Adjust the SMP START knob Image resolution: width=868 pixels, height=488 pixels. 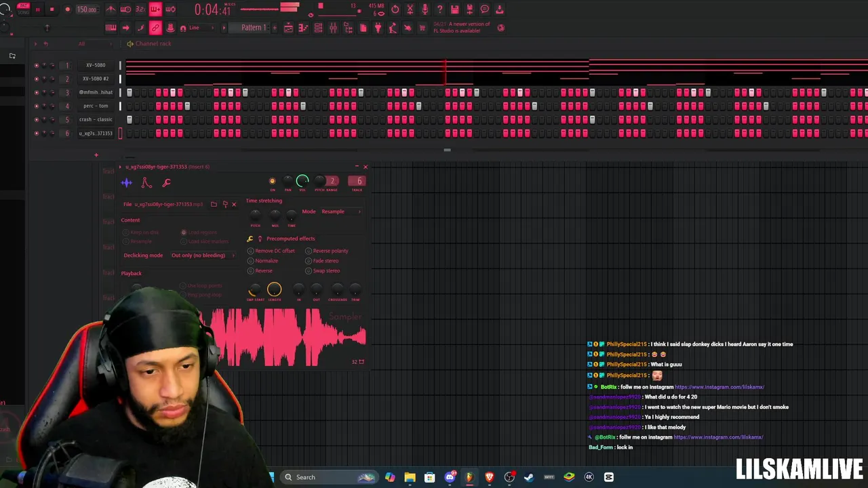click(x=255, y=291)
